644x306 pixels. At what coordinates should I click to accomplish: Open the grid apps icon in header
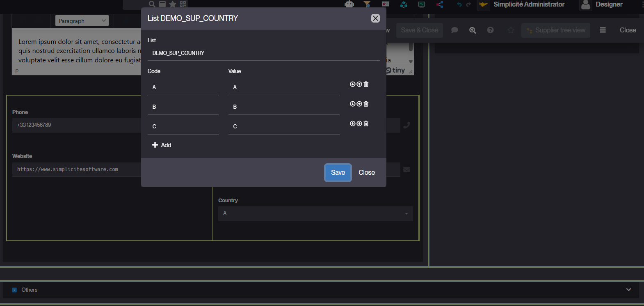[x=183, y=4]
